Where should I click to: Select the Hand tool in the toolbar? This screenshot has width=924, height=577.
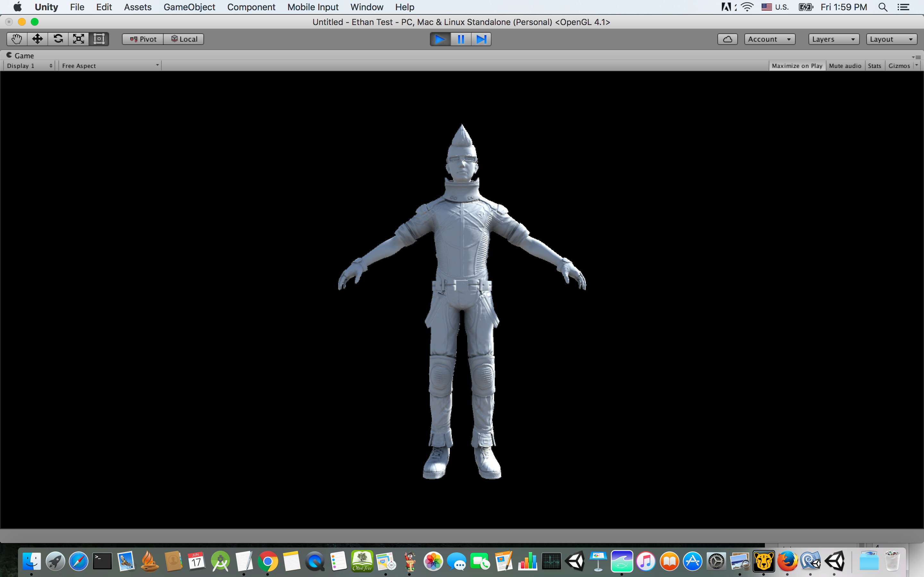(16, 38)
